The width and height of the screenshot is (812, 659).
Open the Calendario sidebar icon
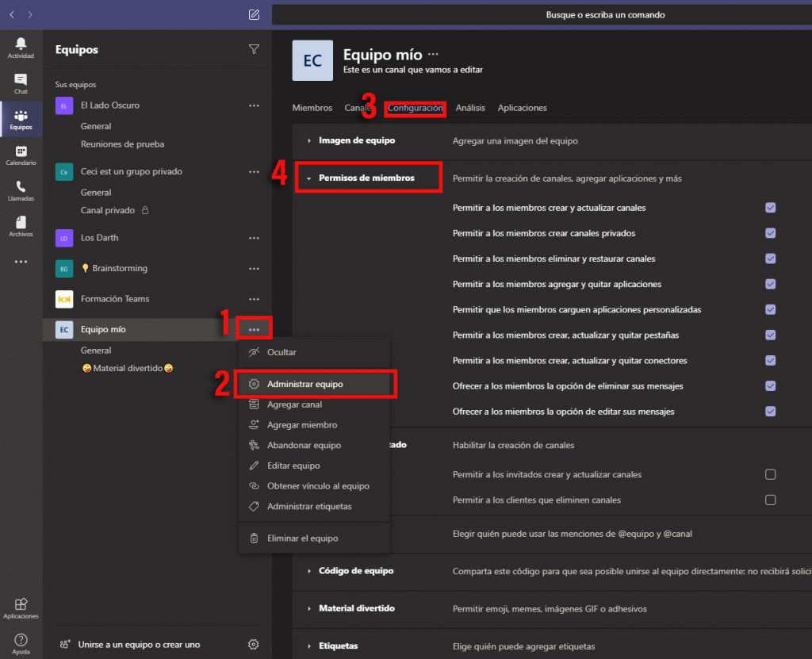pyautogui.click(x=21, y=155)
